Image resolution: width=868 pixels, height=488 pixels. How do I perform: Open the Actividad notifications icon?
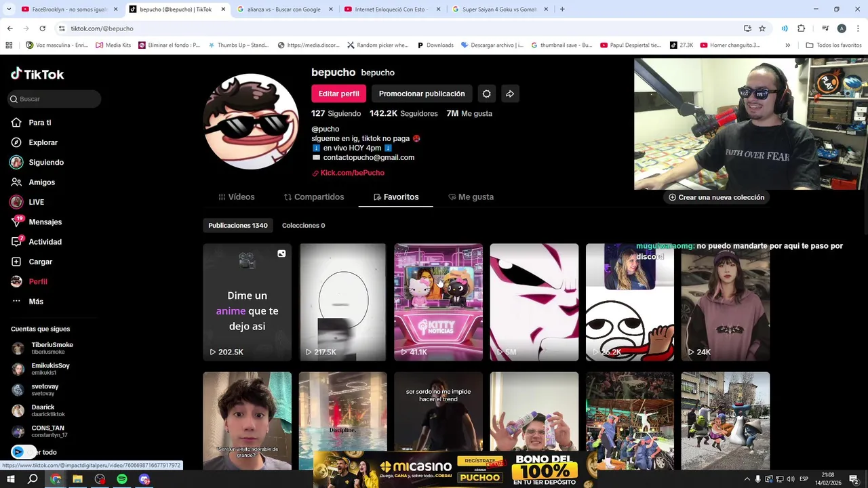click(x=16, y=242)
